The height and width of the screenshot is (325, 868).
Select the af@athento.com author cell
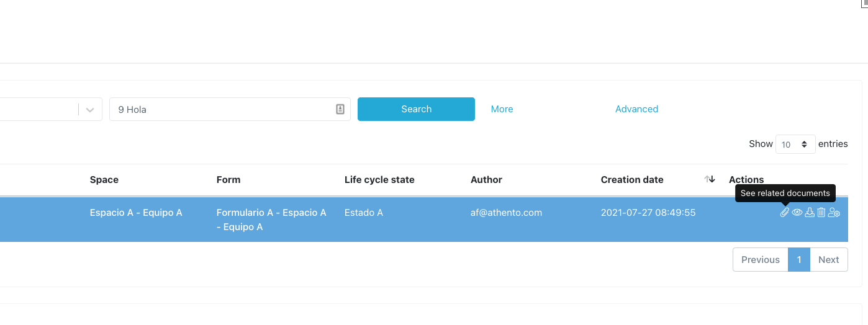506,213
